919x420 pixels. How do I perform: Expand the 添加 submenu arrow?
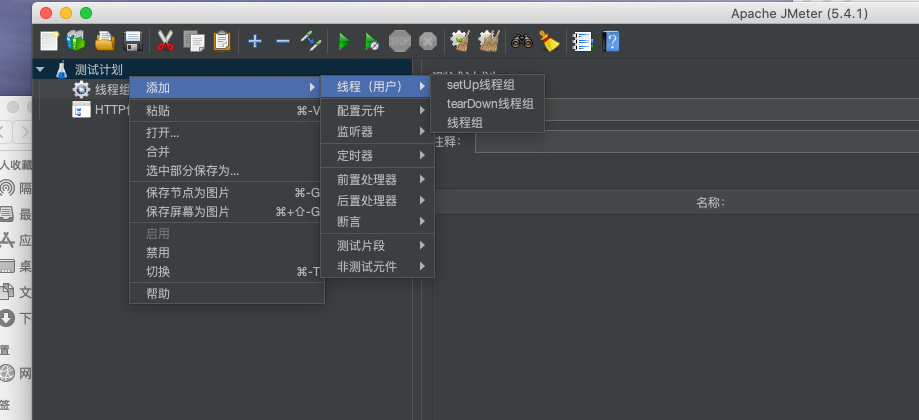pos(312,88)
